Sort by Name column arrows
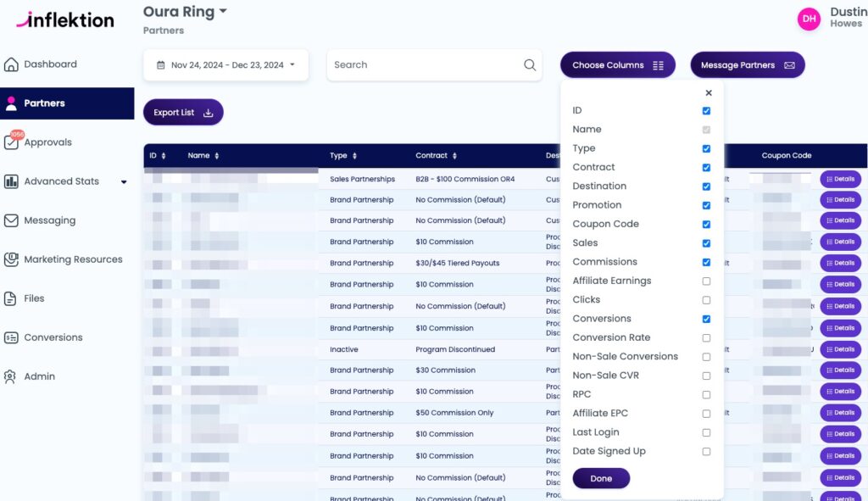The height and width of the screenshot is (501, 868). point(216,156)
